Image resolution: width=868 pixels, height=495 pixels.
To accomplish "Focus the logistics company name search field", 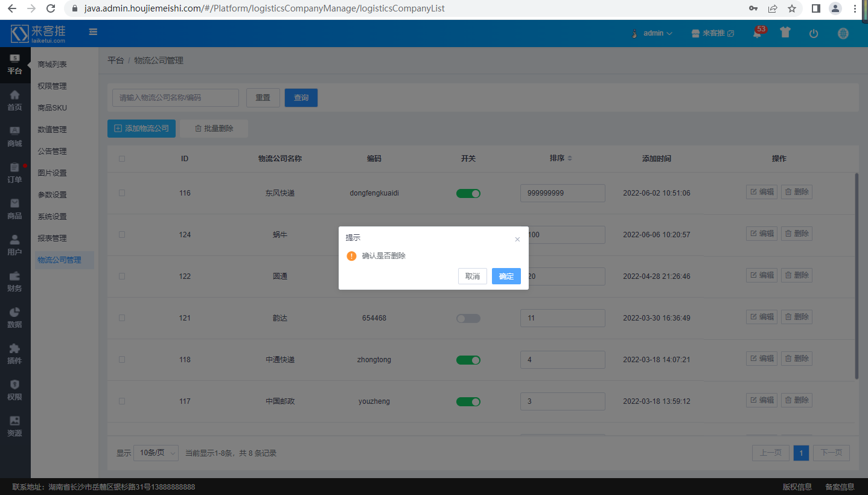I will (176, 98).
